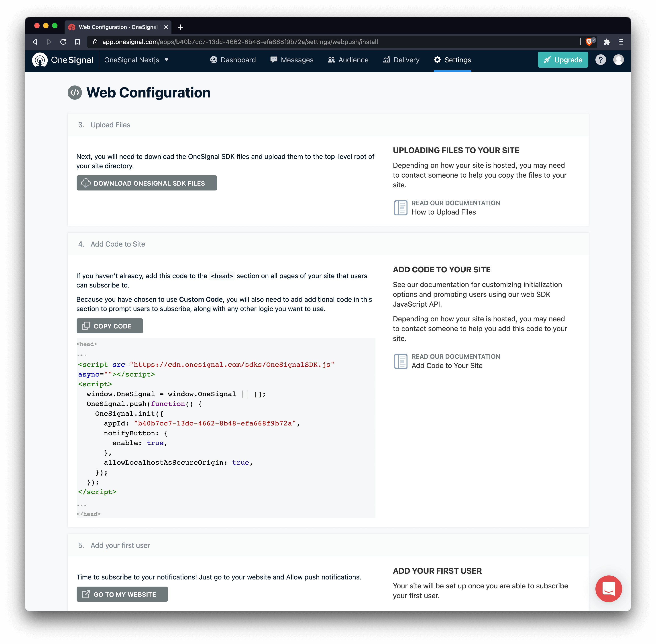Go back using the back arrow
Image resolution: width=656 pixels, height=644 pixels.
click(35, 42)
